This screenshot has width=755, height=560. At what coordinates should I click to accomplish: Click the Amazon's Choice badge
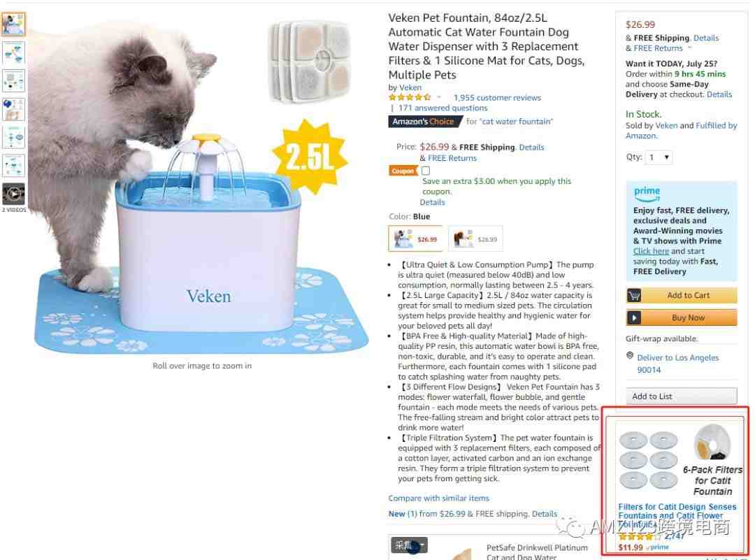click(423, 122)
